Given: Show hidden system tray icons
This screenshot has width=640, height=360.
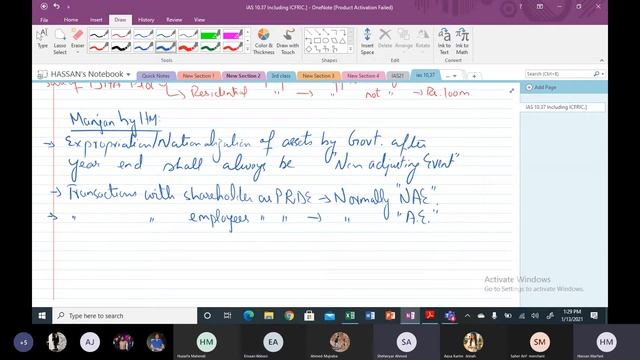Looking at the screenshot, I should pos(468,316).
